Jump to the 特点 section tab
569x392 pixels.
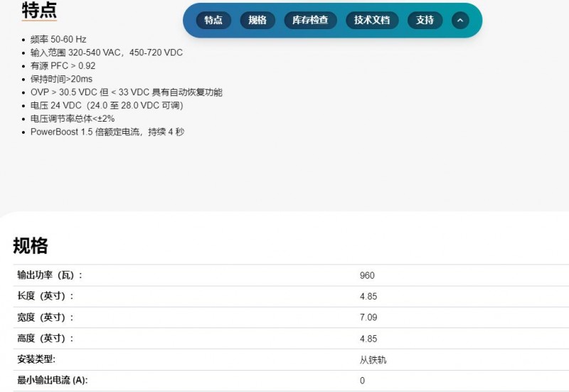point(213,20)
